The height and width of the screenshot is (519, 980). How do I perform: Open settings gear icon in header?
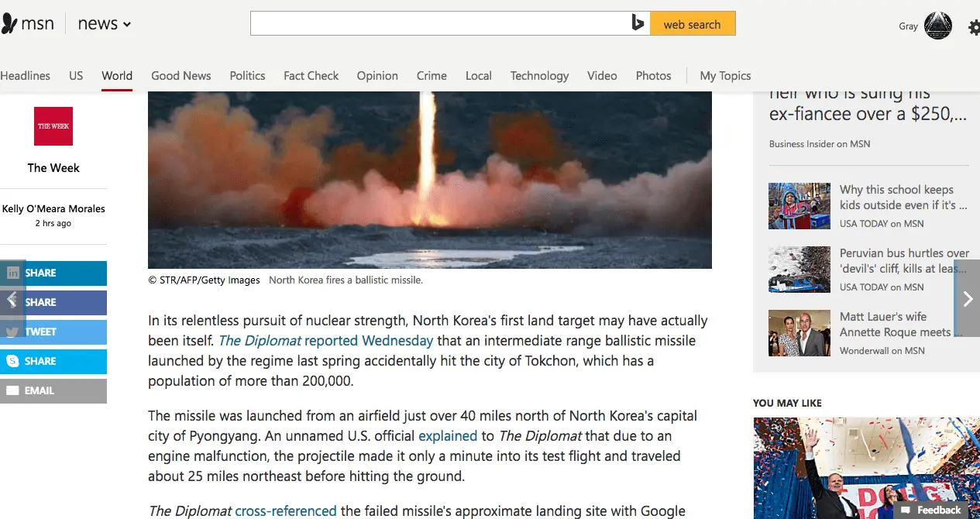point(974,27)
